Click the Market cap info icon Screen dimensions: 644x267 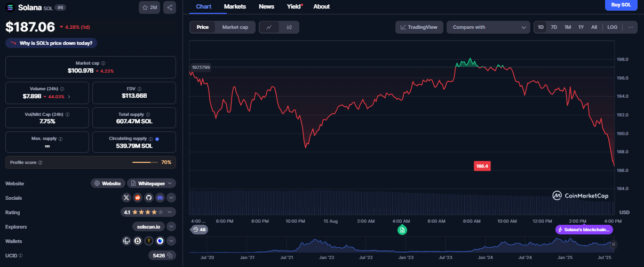click(x=103, y=63)
